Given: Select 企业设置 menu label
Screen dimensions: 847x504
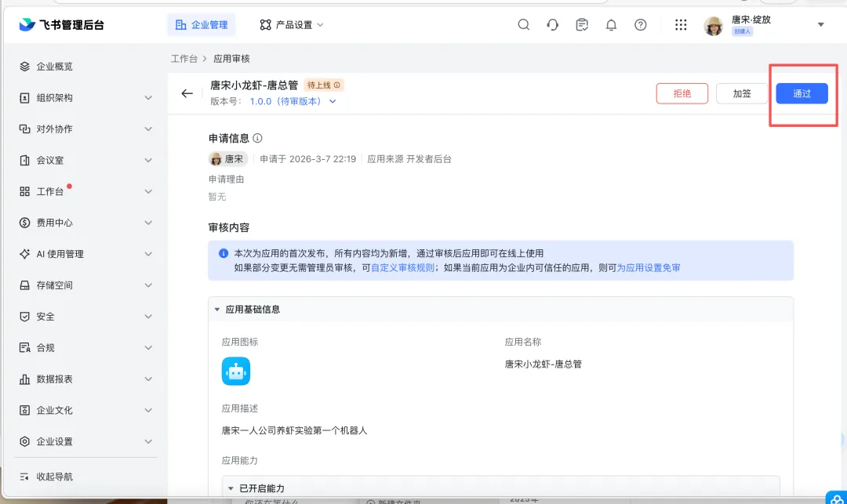Looking at the screenshot, I should (x=55, y=441).
